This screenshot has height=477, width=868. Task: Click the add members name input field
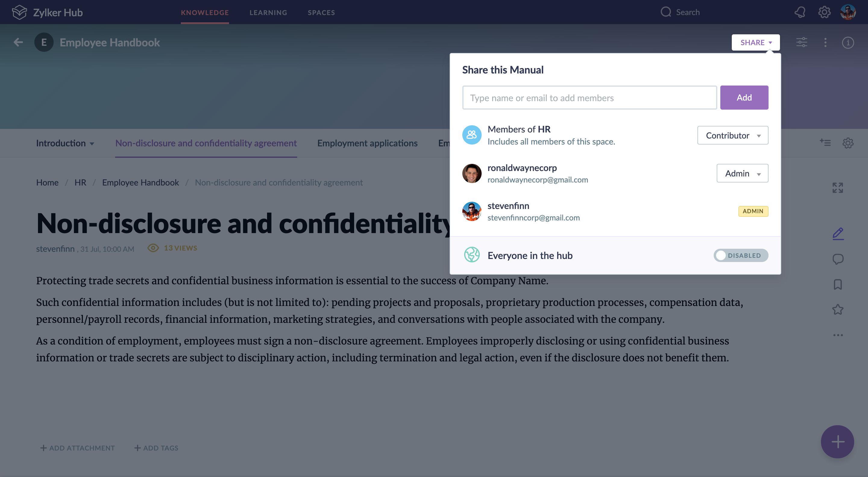point(589,98)
